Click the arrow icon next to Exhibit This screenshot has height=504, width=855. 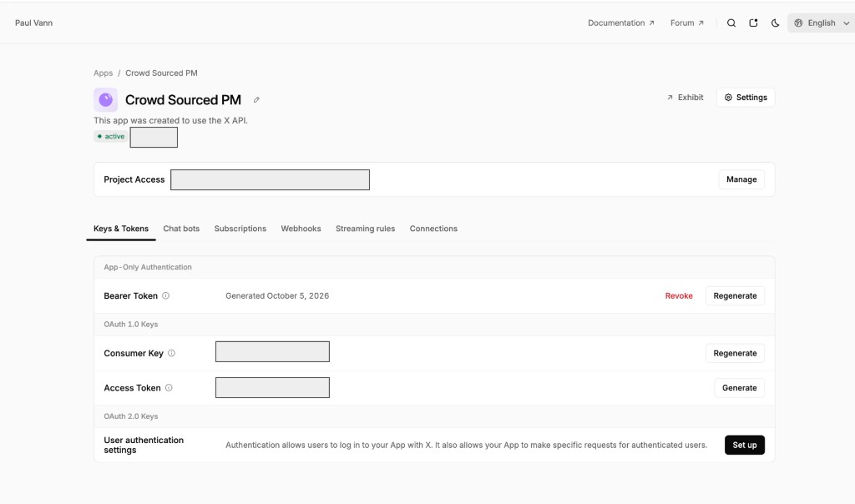(670, 98)
